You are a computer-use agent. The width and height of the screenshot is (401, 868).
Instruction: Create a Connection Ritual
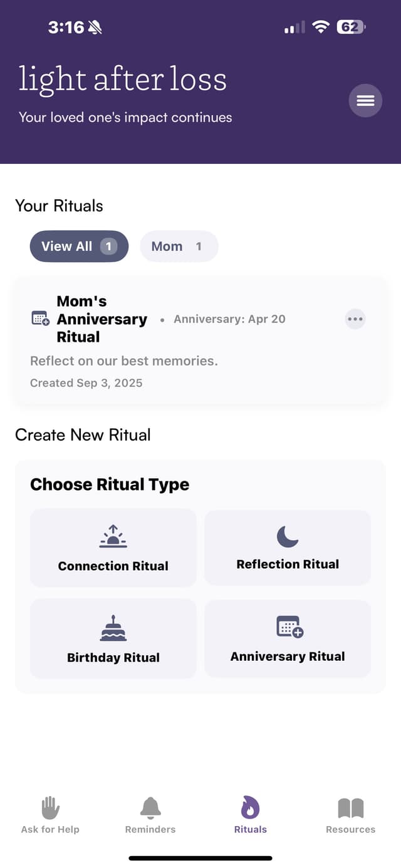pos(113,566)
